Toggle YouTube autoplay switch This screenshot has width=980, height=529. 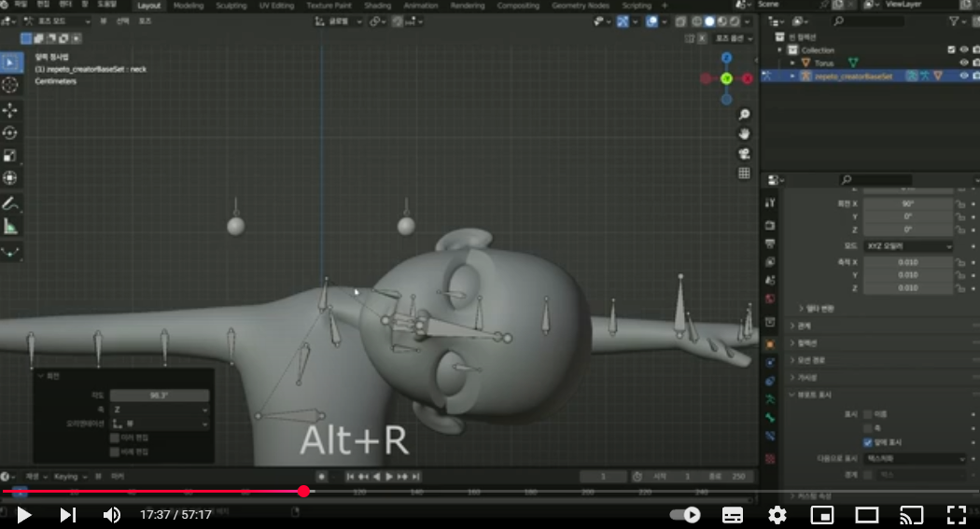click(x=684, y=515)
